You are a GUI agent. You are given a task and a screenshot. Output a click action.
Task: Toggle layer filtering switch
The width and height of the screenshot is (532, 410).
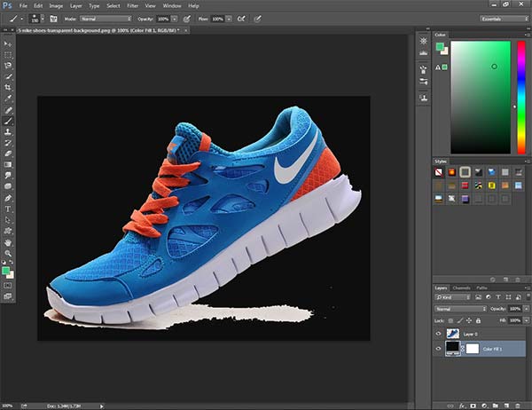pyautogui.click(x=528, y=296)
